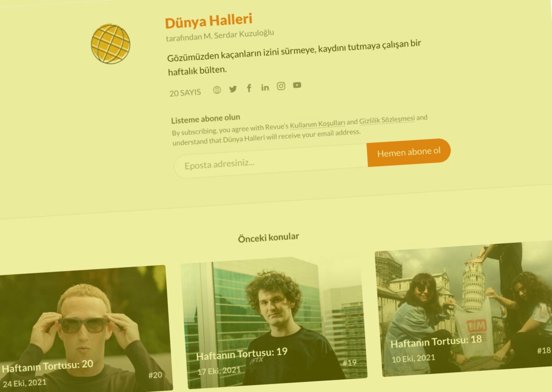Click the yellow globe newsletter logo
Image resolution: width=552 pixels, height=392 pixels.
pyautogui.click(x=110, y=44)
